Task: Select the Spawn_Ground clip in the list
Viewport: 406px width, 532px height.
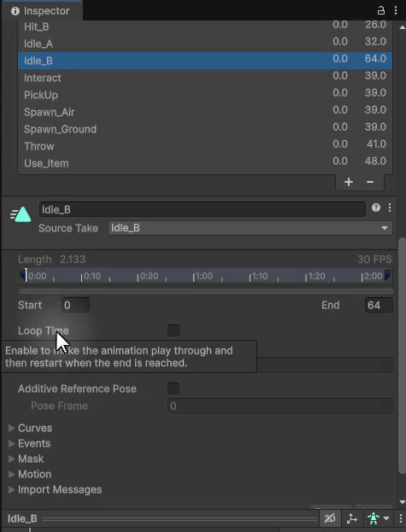Action: [x=205, y=129]
